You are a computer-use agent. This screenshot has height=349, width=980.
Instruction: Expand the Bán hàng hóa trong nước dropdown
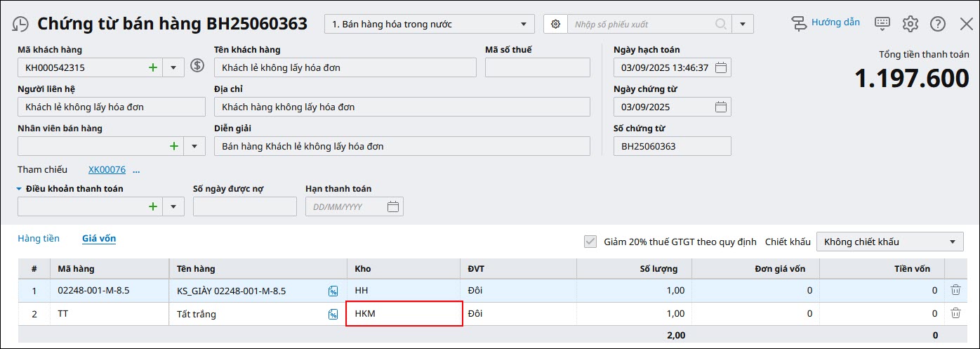522,24
